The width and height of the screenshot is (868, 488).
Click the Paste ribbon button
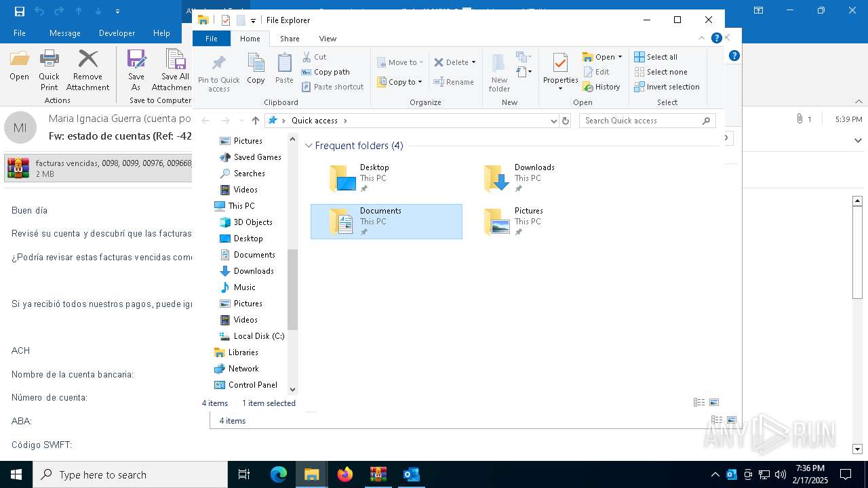tap(284, 69)
